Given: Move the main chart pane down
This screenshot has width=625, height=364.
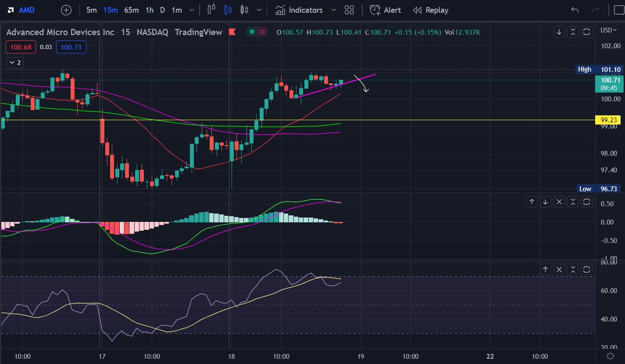Looking at the screenshot, I should point(559,32).
